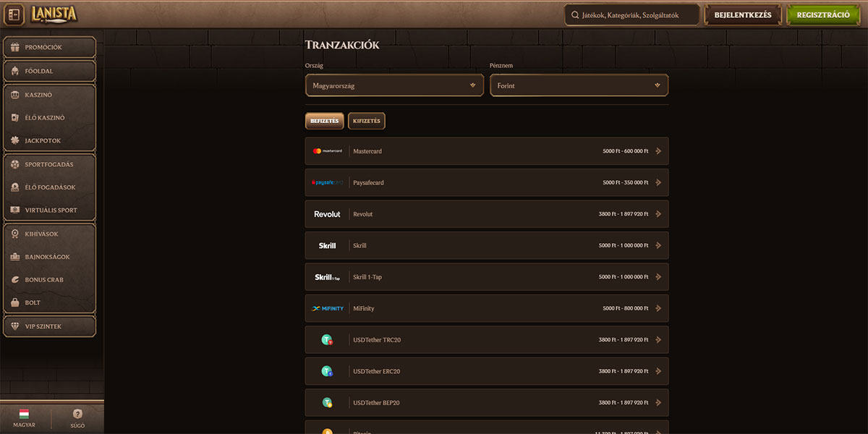Select the Skrill payment option

486,245
